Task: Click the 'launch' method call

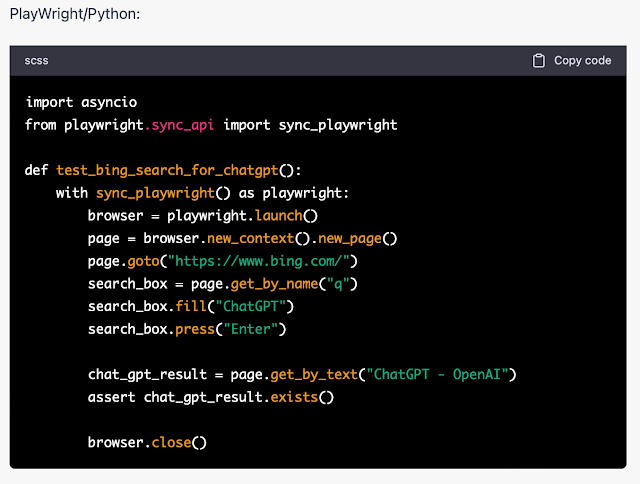Action: click(x=278, y=215)
